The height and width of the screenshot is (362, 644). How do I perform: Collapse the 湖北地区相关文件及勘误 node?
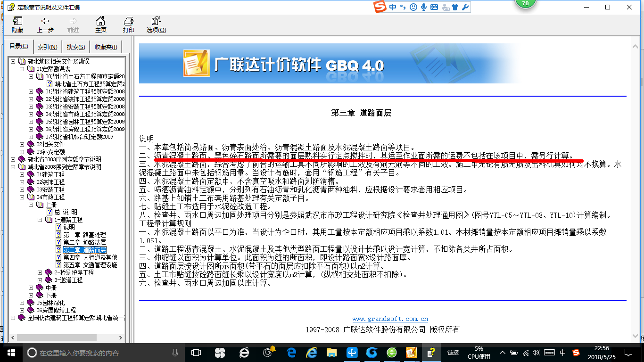[x=13, y=61]
